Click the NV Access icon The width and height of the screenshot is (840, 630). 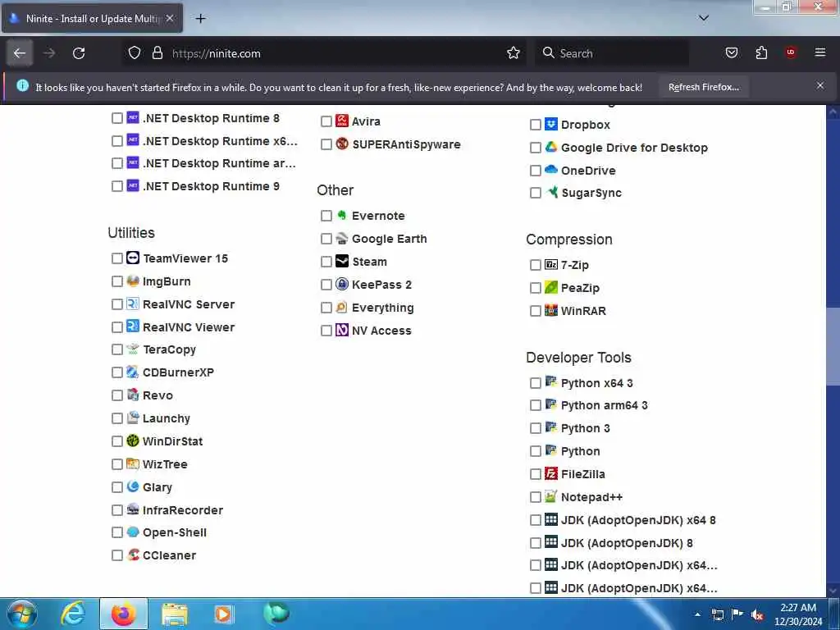(x=342, y=330)
